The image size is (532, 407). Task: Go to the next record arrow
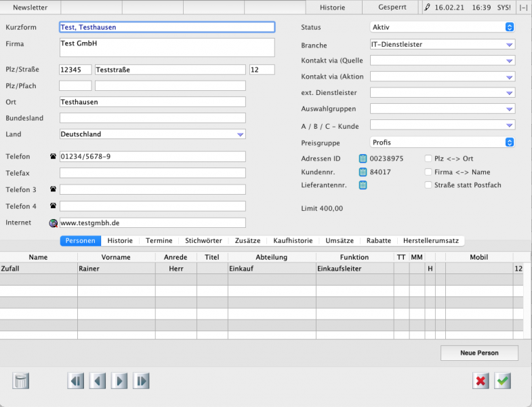[119, 381]
